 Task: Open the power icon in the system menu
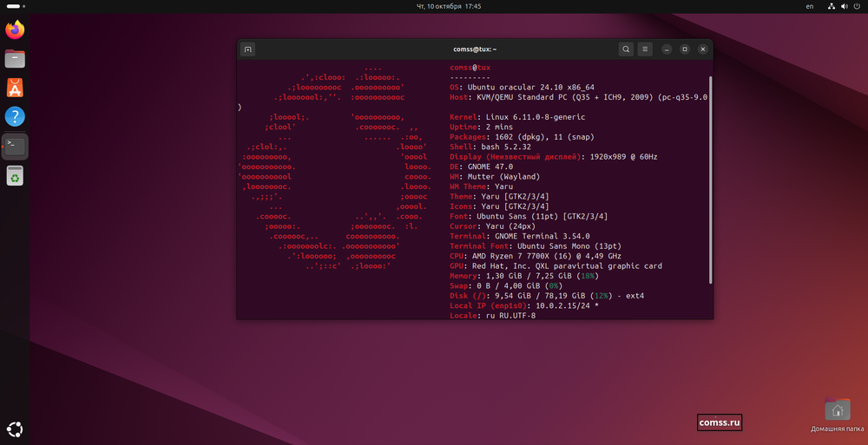point(858,6)
